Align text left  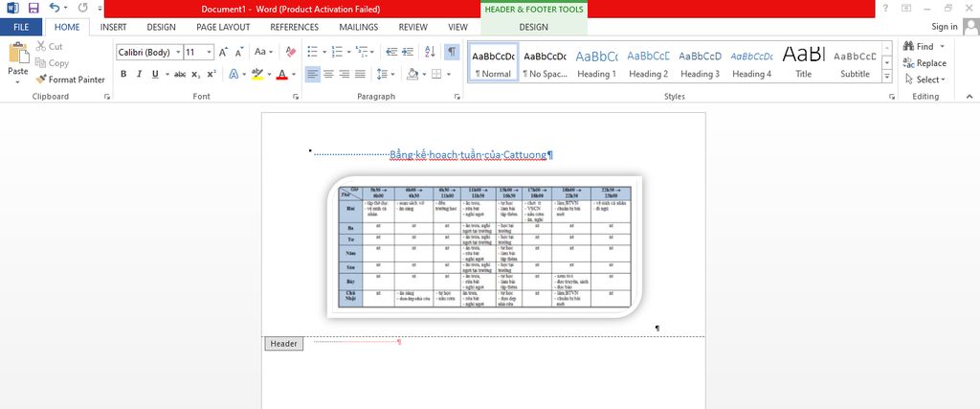click(313, 74)
